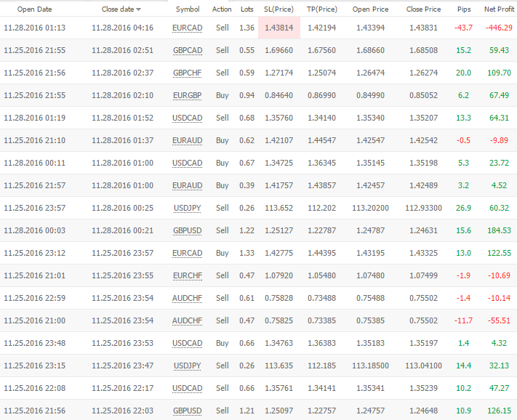The image size is (517, 420).
Task: Click the TP(Price) column header
Action: [x=322, y=9]
